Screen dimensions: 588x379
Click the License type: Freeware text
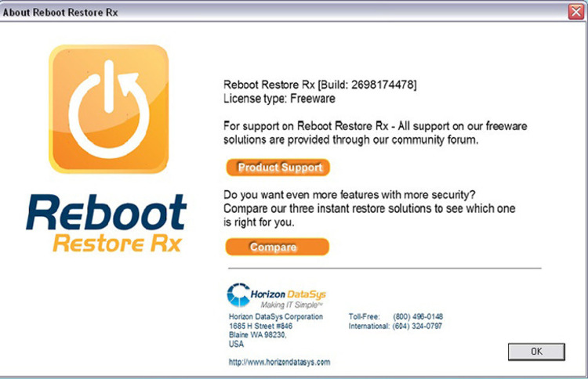279,99
